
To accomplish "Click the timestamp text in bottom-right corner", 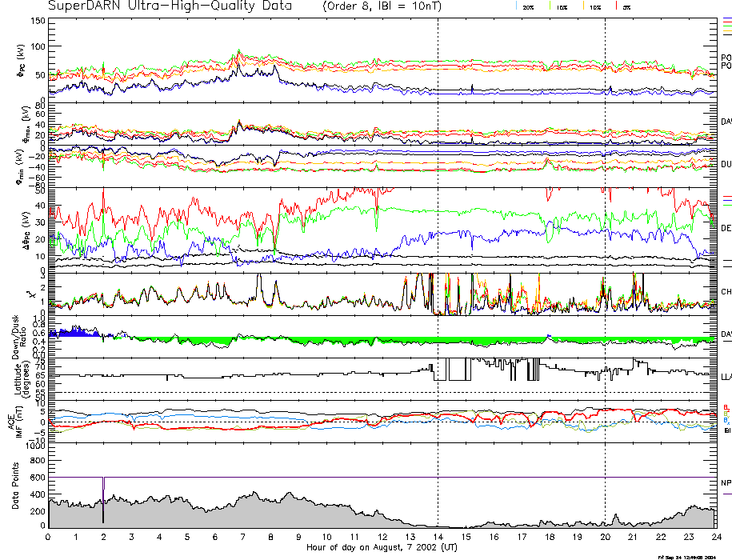I will coord(693,556).
